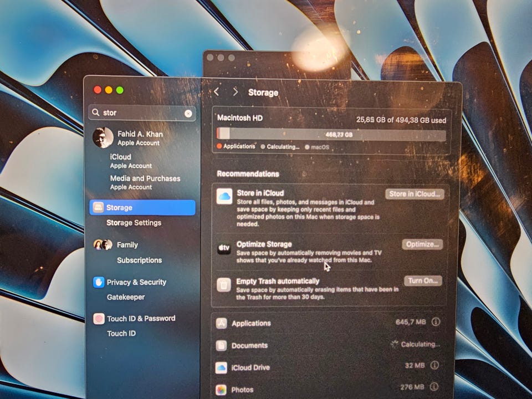
Task: Click the Photos row label
Action: [x=242, y=390]
